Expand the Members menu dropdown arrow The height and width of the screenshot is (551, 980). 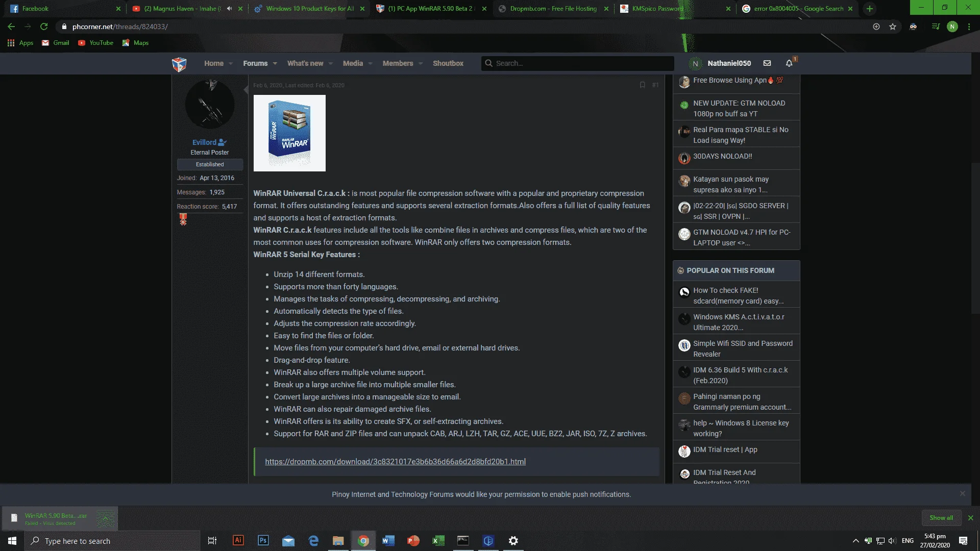coord(421,64)
